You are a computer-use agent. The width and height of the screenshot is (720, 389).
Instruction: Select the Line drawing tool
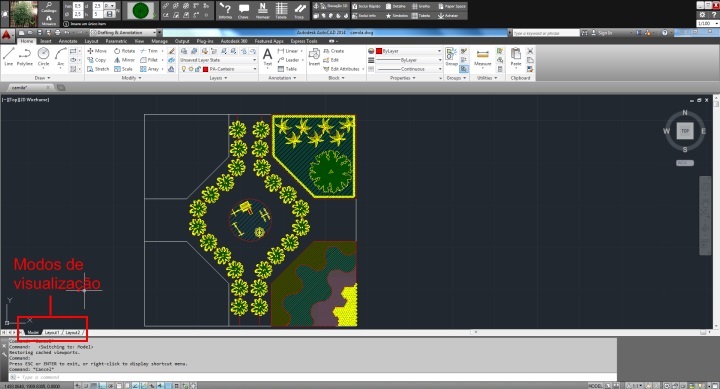pos(8,57)
